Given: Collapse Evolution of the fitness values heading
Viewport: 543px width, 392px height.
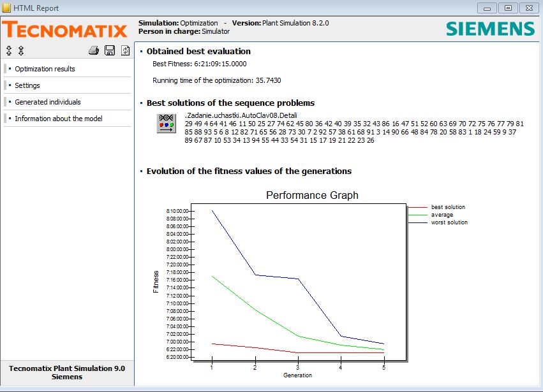Looking at the screenshot, I should (x=249, y=171).
